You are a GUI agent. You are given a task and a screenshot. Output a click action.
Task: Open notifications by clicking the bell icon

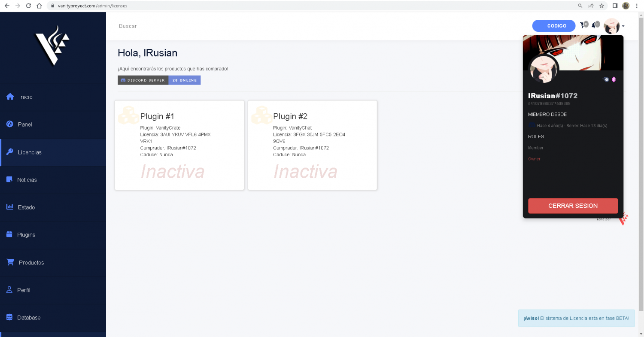pyautogui.click(x=594, y=25)
